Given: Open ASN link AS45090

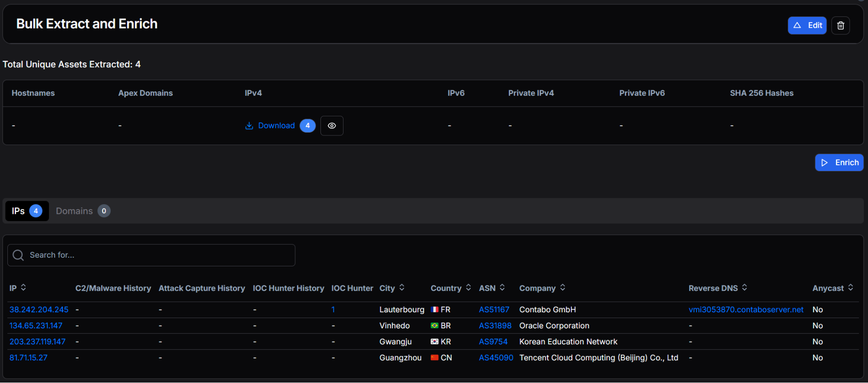Looking at the screenshot, I should [496, 358].
